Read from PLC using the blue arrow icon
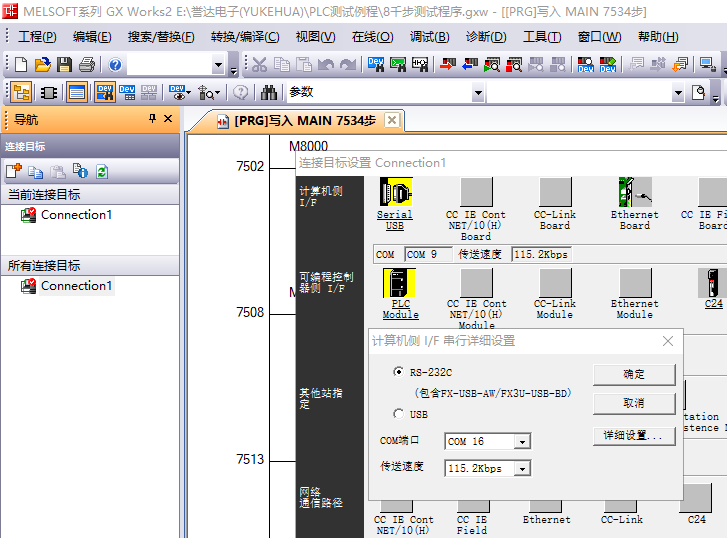The image size is (727, 538). [470, 64]
